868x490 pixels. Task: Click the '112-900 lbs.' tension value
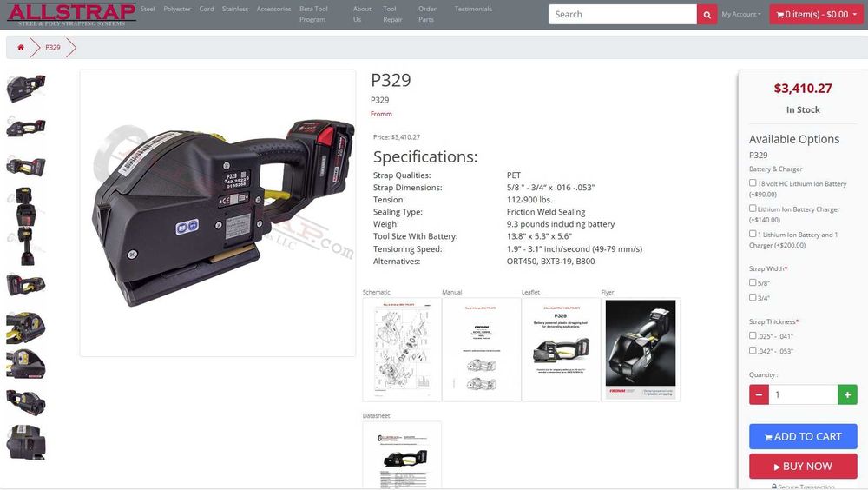pyautogui.click(x=529, y=200)
